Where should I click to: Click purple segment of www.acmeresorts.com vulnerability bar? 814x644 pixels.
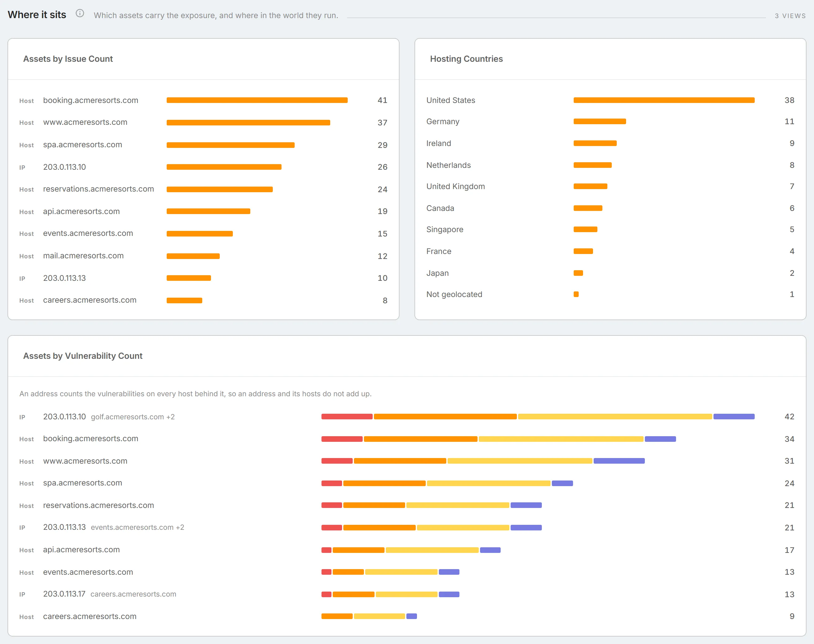pos(619,461)
